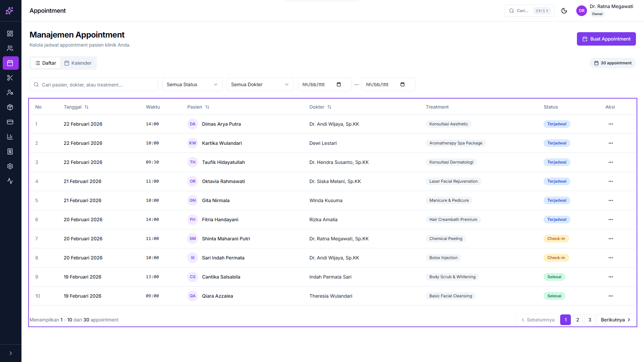Click the Buat Appointment button
Screen dimensions: 644x362
pyautogui.click(x=606, y=39)
